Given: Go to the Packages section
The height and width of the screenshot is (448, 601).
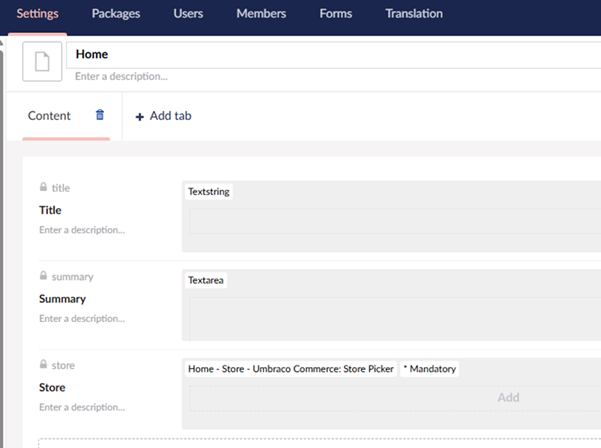Looking at the screenshot, I should coord(115,14).
